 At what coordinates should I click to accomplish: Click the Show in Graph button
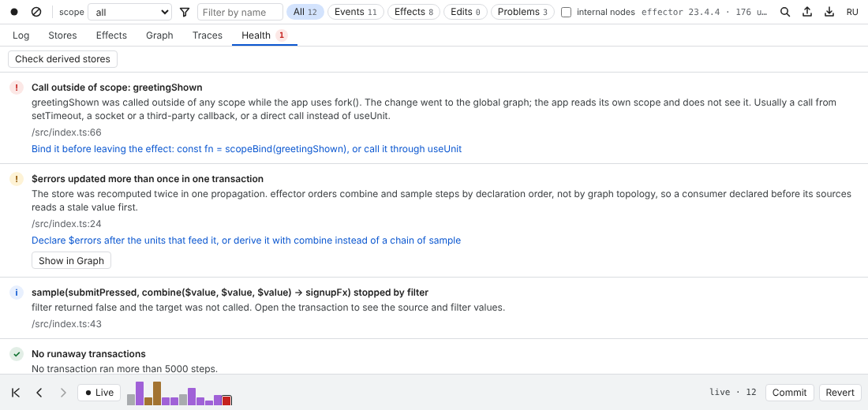71,261
